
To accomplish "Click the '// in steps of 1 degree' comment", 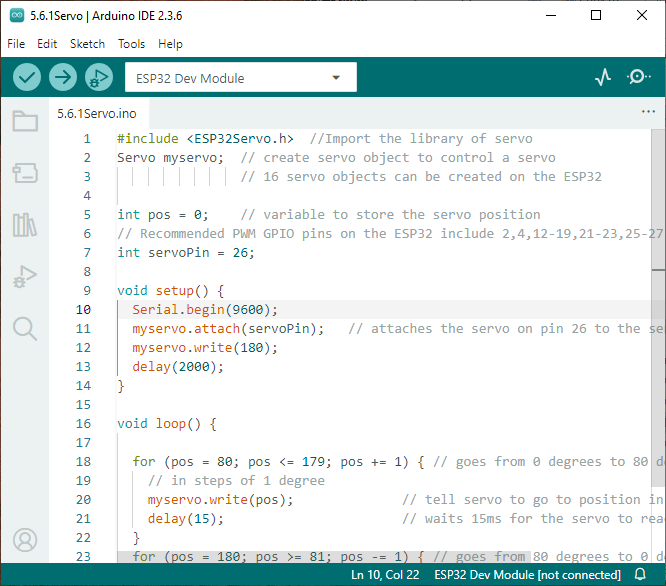I will coord(236,480).
